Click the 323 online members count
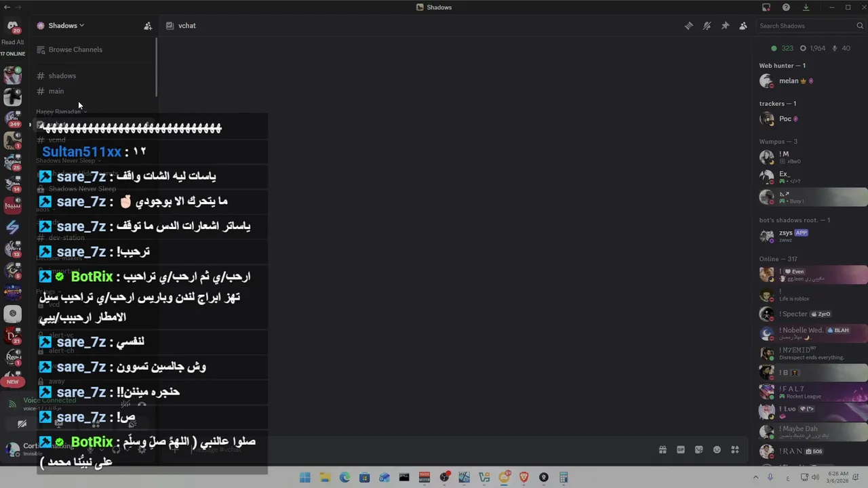Image resolution: width=868 pixels, height=488 pixels. (x=783, y=48)
